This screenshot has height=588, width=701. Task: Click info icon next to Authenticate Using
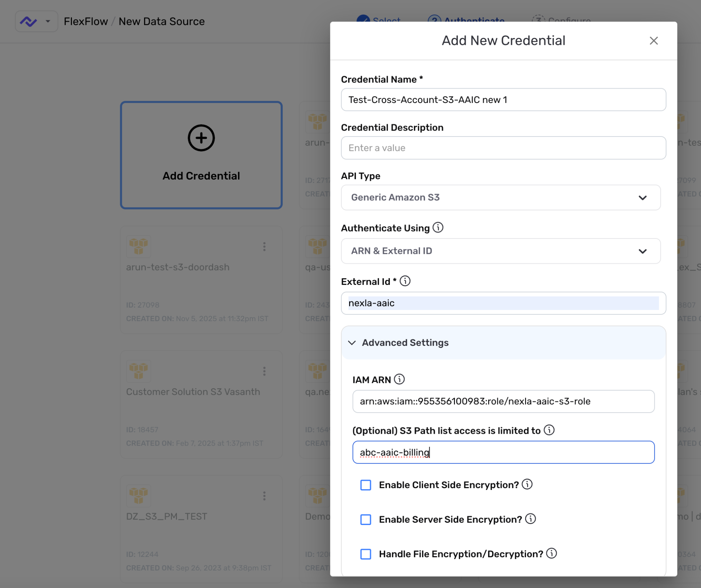[x=438, y=227]
